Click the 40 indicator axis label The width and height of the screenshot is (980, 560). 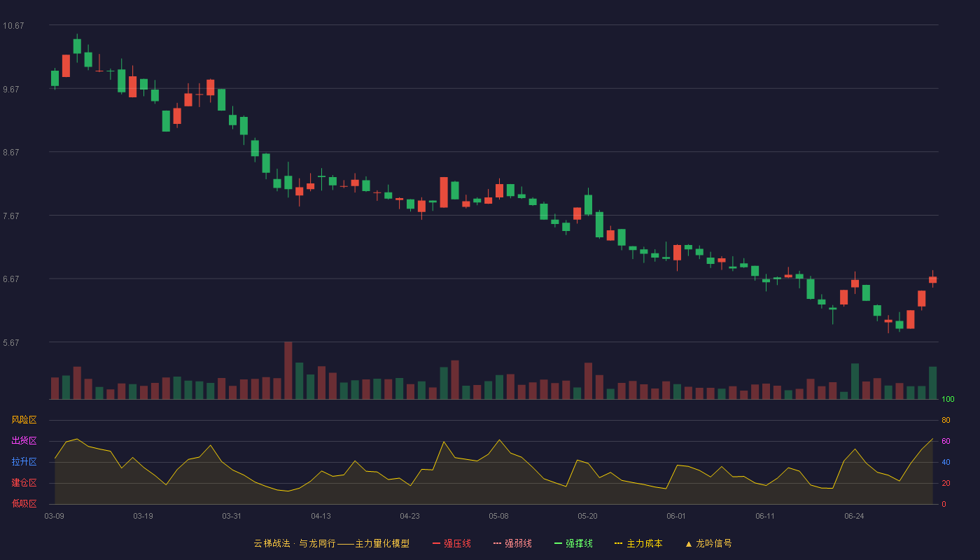946,462
